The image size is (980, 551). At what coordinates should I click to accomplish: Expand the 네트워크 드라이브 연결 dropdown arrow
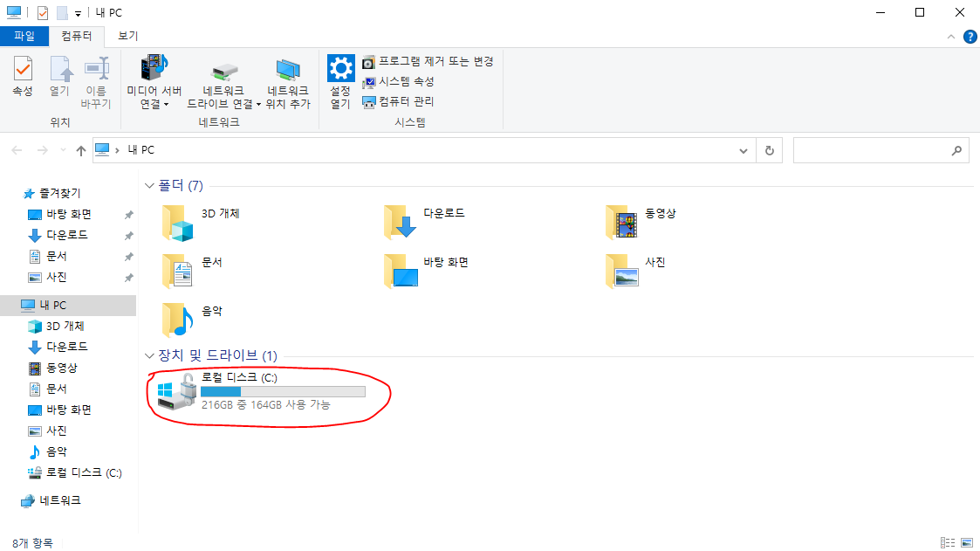click(x=258, y=105)
